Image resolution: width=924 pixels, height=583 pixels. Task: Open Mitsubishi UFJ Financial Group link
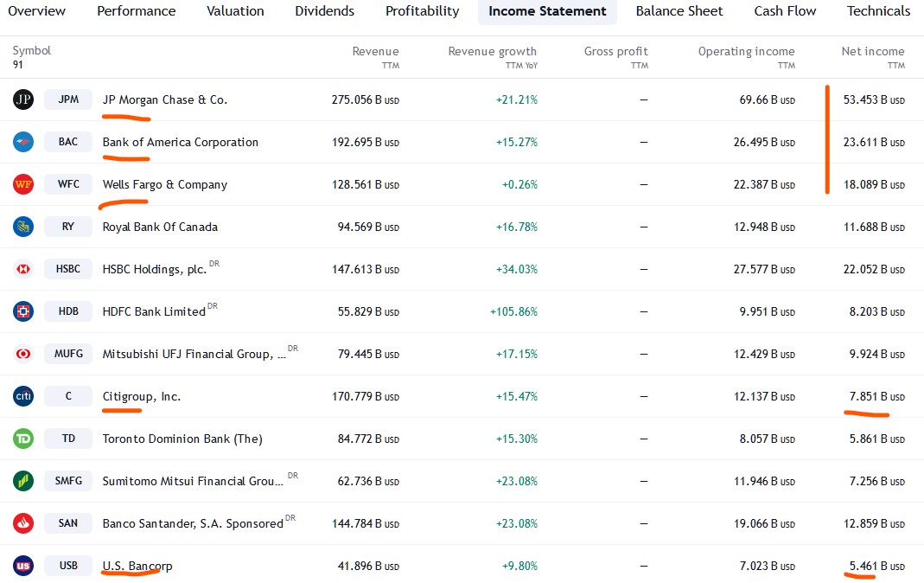194,354
